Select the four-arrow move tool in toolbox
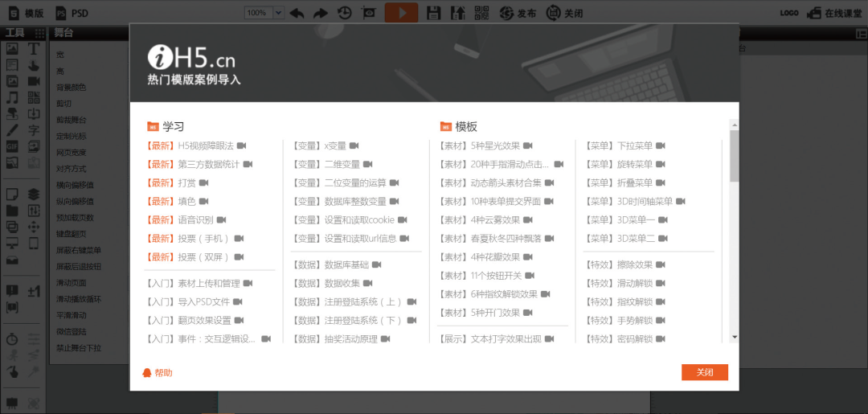 pos(34,227)
